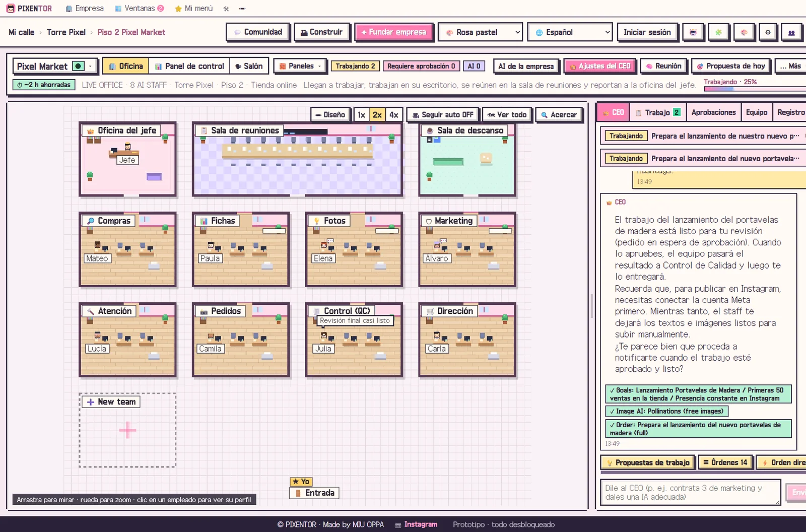Select 1x zoom level
The width and height of the screenshot is (806, 532).
(x=361, y=115)
